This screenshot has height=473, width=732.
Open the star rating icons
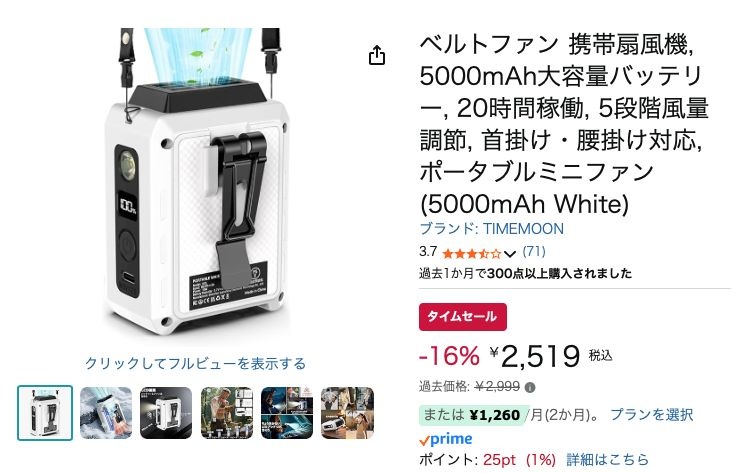(472, 254)
